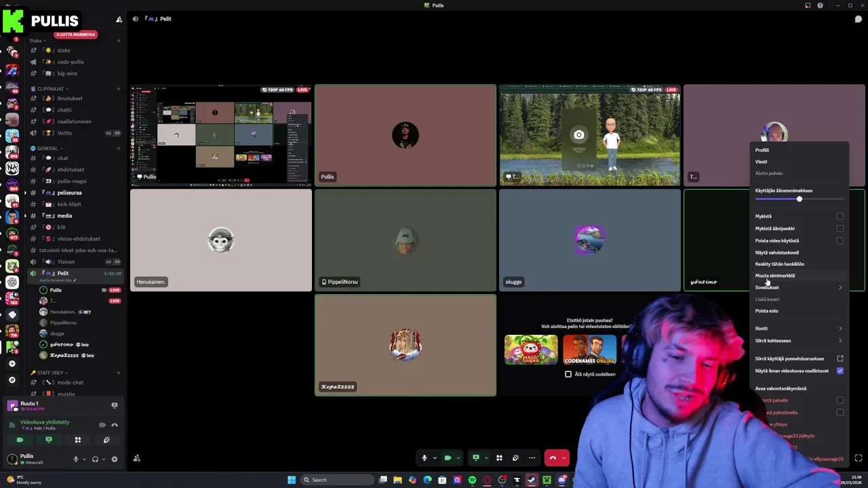868x488 pixels.
Task: Expand the Roolit submenu
Action: (799, 329)
